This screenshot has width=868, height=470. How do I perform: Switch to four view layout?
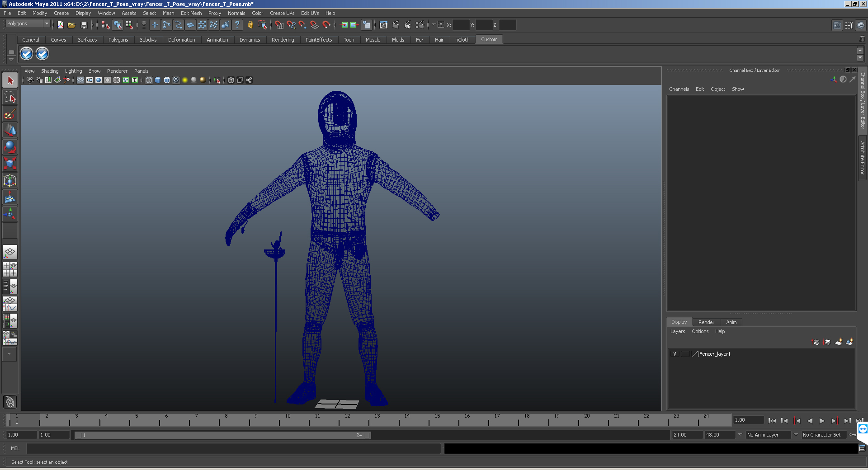(x=10, y=269)
